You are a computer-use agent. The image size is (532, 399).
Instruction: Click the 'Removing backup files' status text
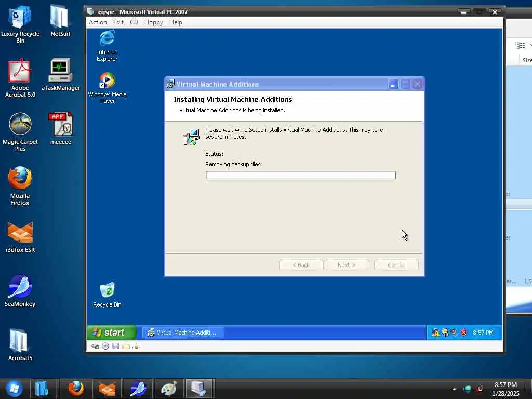[233, 164]
